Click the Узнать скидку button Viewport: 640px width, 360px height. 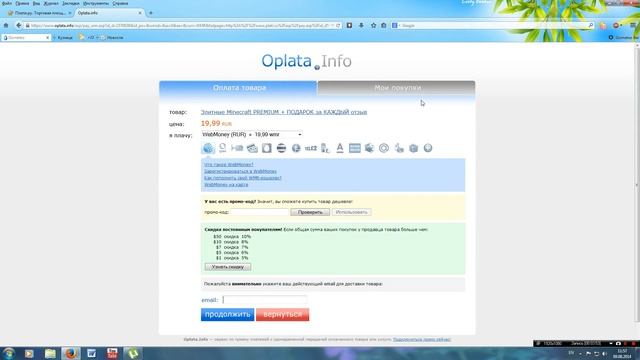tap(228, 267)
